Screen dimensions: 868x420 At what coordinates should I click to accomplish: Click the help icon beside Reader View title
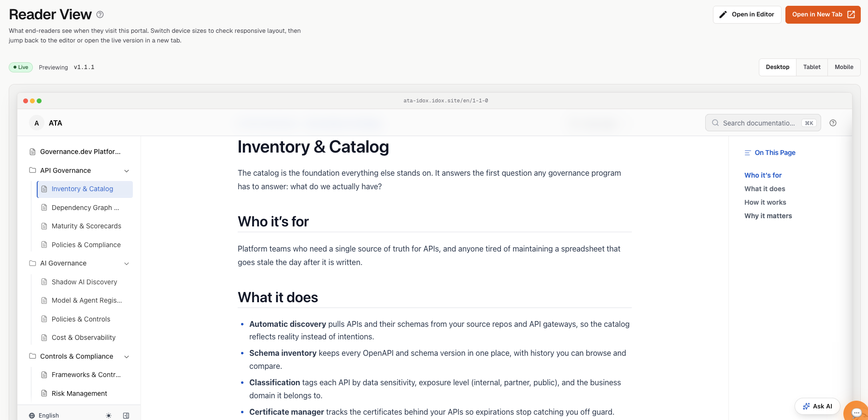(100, 14)
